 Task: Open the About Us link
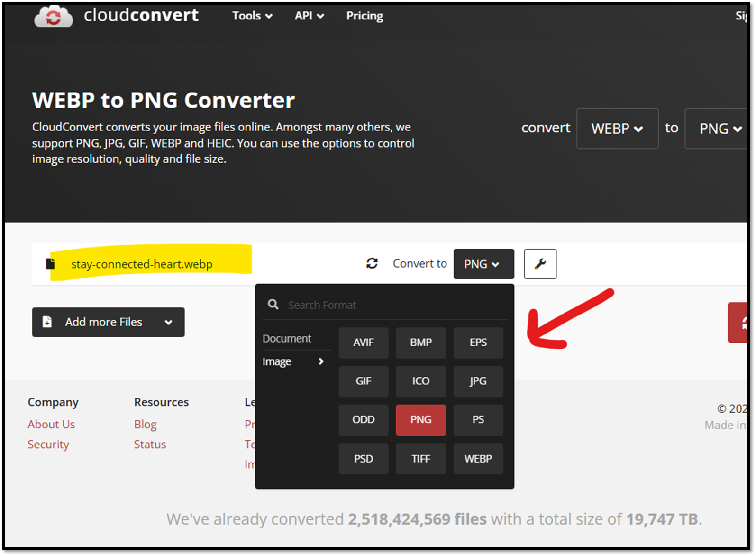pos(51,424)
